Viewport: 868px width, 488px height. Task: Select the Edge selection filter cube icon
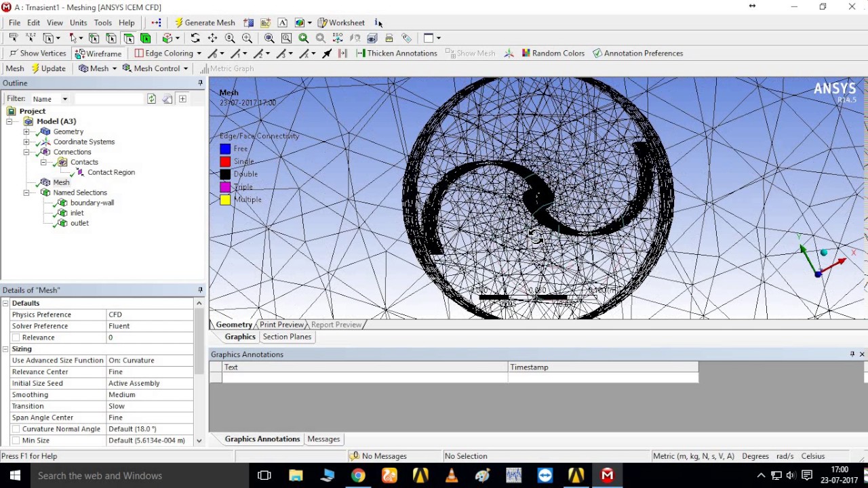(x=111, y=38)
